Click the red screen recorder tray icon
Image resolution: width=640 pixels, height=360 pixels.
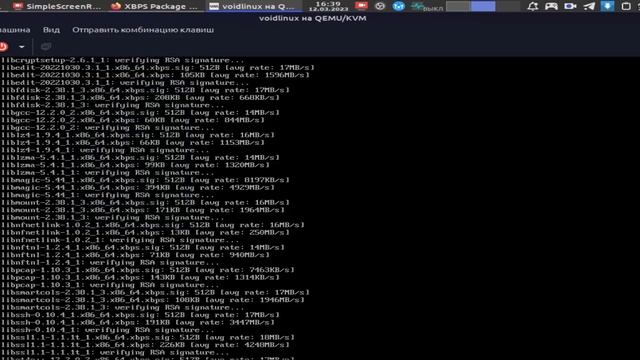tap(361, 6)
